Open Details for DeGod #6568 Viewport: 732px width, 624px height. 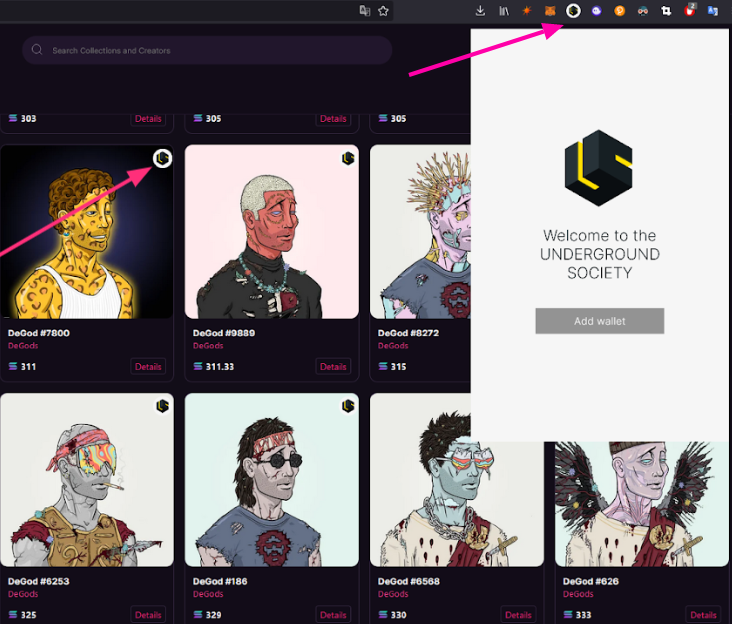pos(518,615)
